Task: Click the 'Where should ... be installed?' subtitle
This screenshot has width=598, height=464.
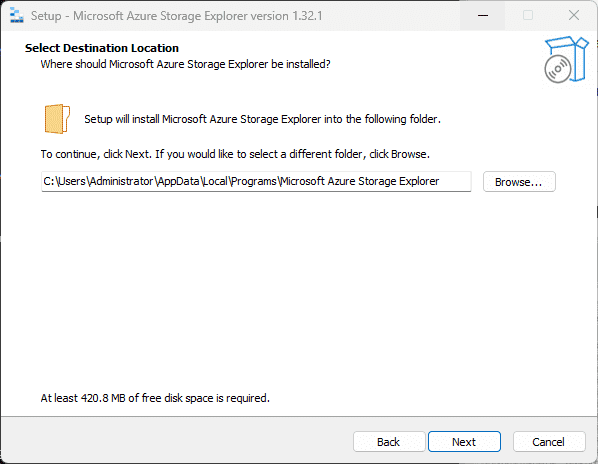Action: (x=185, y=64)
